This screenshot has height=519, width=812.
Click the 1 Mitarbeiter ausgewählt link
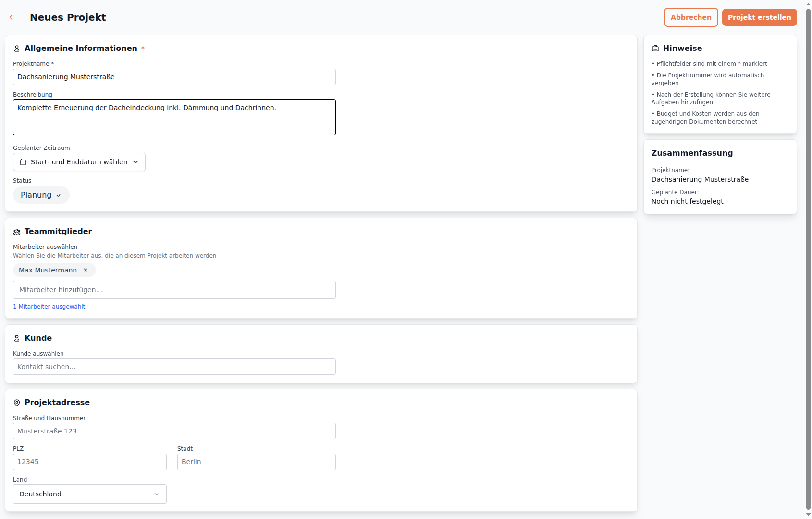click(49, 307)
